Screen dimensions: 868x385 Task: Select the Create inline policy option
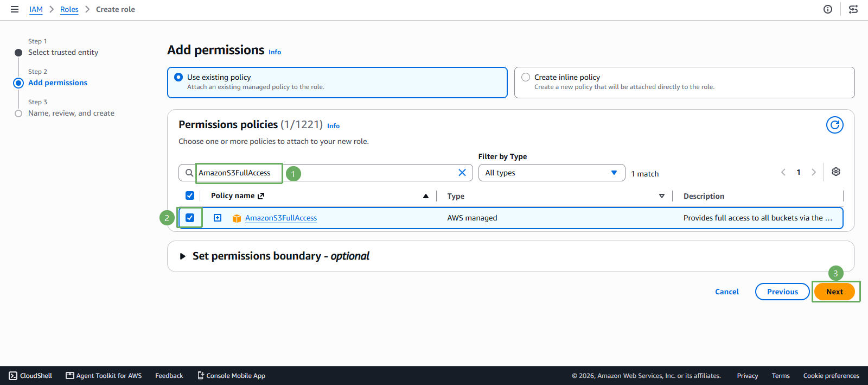[x=685, y=83]
